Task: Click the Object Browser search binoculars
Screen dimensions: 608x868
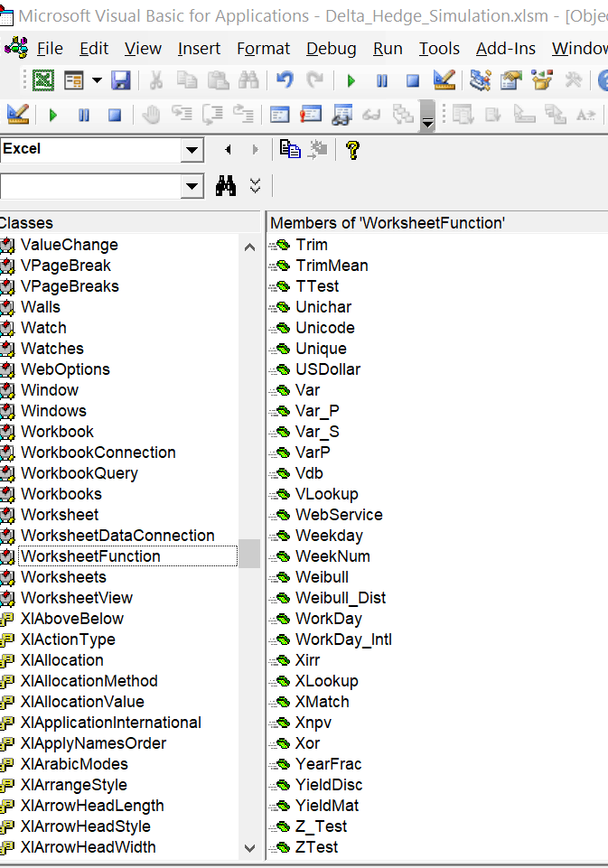Action: click(x=226, y=185)
